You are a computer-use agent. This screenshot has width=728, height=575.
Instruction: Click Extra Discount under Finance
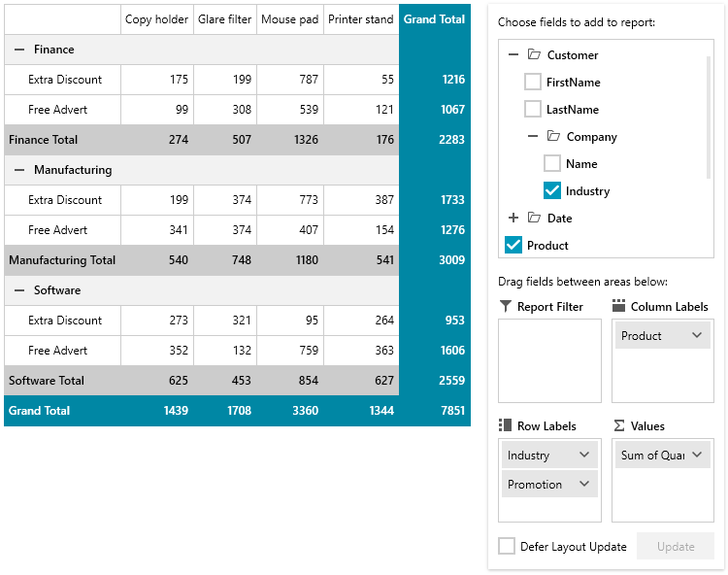(65, 80)
